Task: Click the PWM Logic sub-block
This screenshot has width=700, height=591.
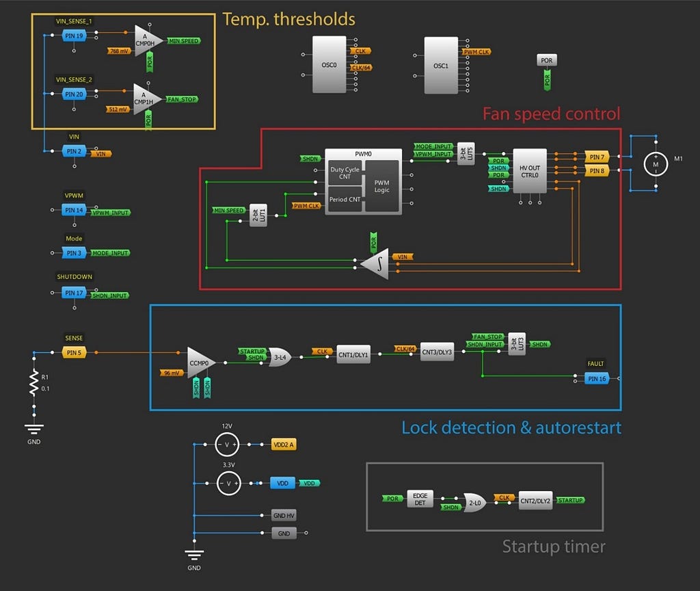Action: (381, 186)
